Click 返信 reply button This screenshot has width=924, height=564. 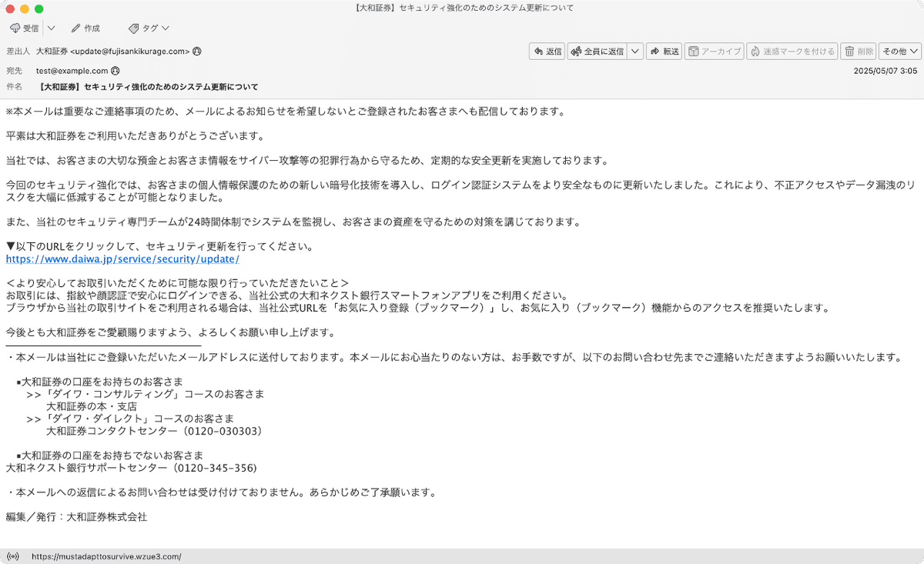click(x=547, y=52)
